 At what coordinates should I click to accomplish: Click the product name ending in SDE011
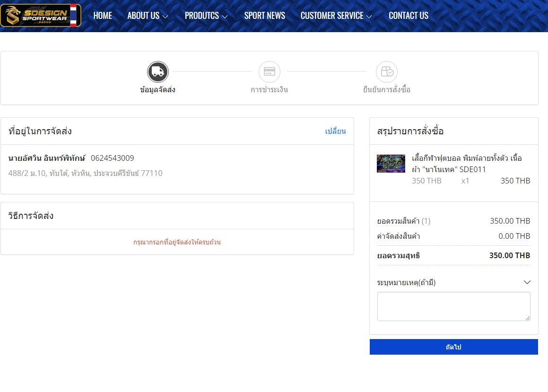(467, 164)
